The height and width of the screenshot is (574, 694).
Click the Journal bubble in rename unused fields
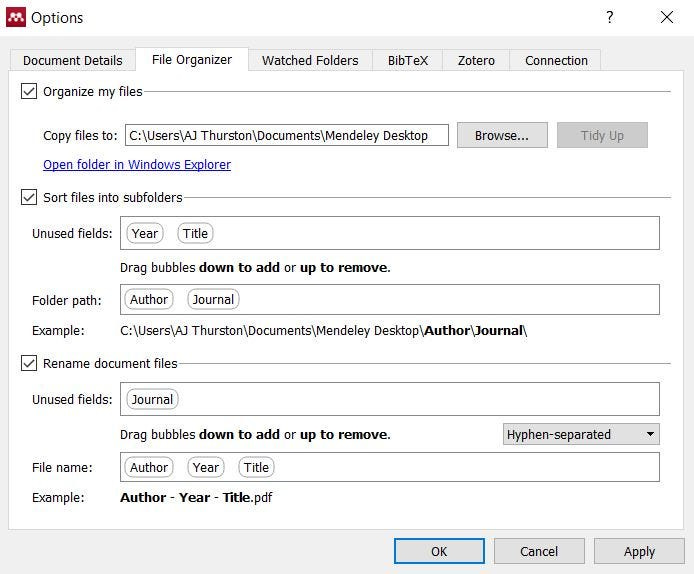[152, 400]
